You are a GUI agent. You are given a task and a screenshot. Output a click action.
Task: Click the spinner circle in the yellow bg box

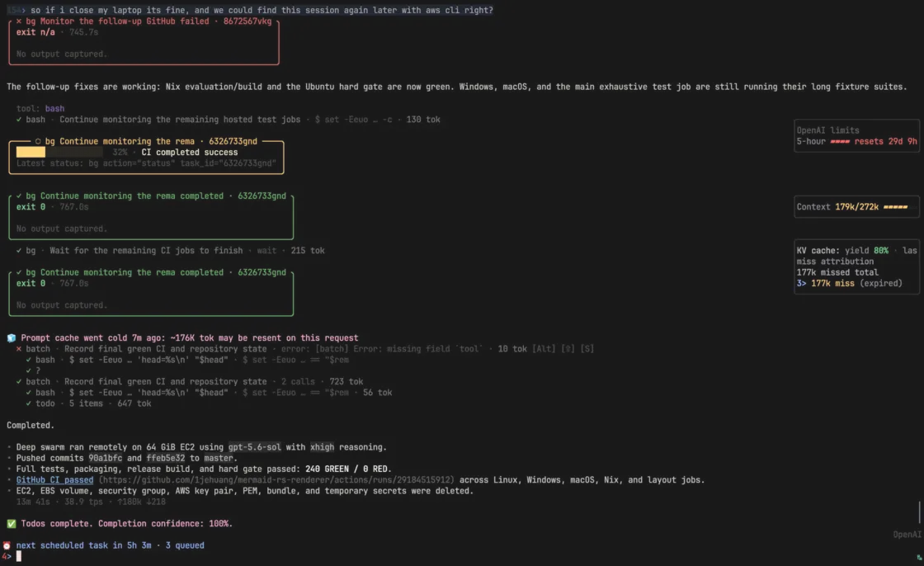point(38,142)
